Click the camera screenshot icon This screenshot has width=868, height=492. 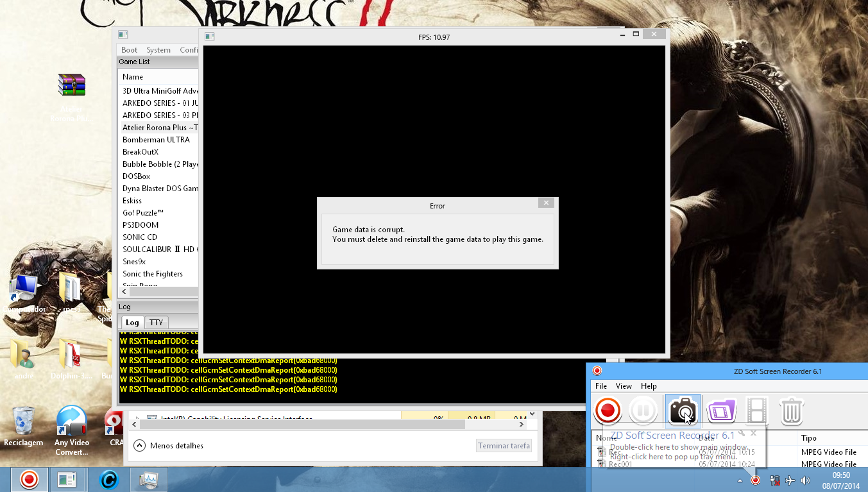pyautogui.click(x=683, y=411)
